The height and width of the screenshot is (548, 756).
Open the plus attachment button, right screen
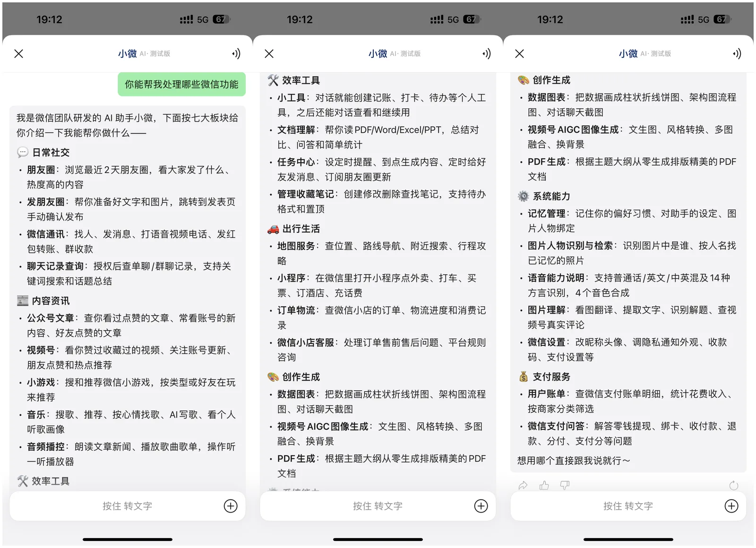click(731, 506)
